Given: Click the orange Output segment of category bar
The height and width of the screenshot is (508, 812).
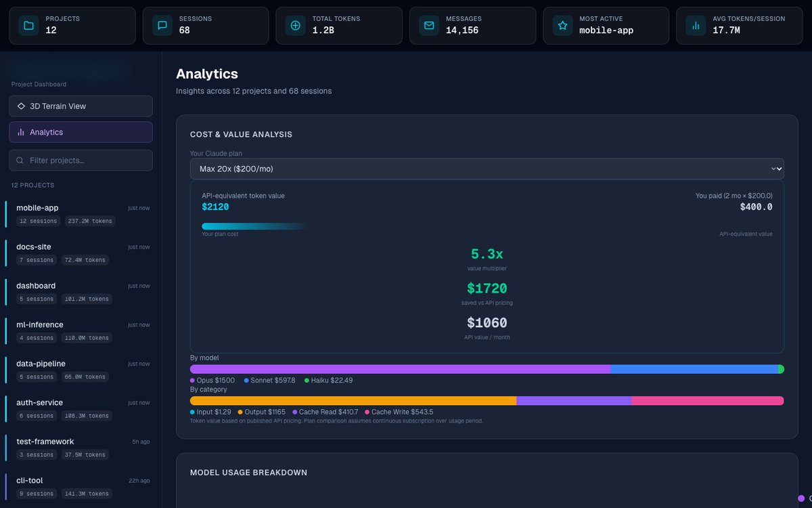Looking at the screenshot, I should [x=354, y=401].
